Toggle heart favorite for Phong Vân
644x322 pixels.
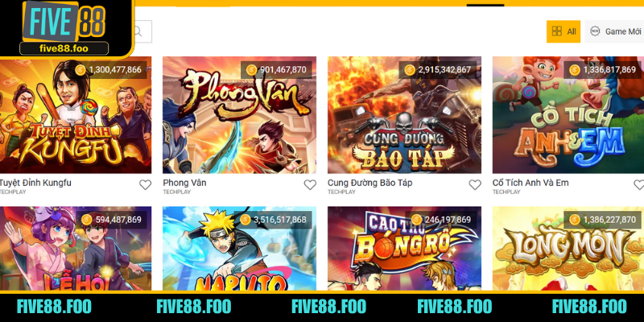[x=310, y=185]
